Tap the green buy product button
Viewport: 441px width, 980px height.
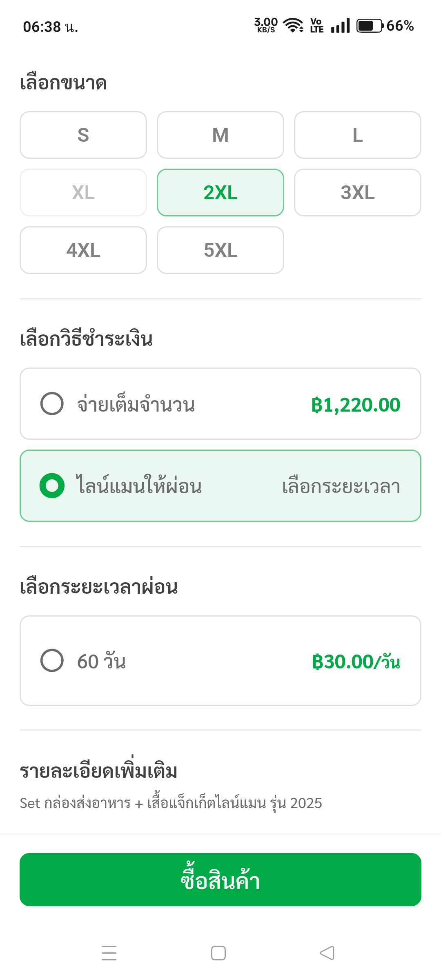pyautogui.click(x=220, y=880)
